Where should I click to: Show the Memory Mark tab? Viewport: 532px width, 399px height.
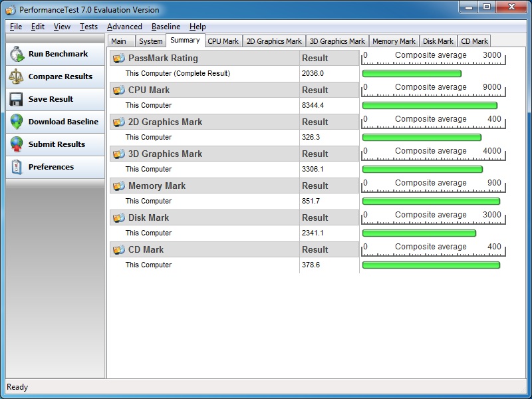click(394, 41)
